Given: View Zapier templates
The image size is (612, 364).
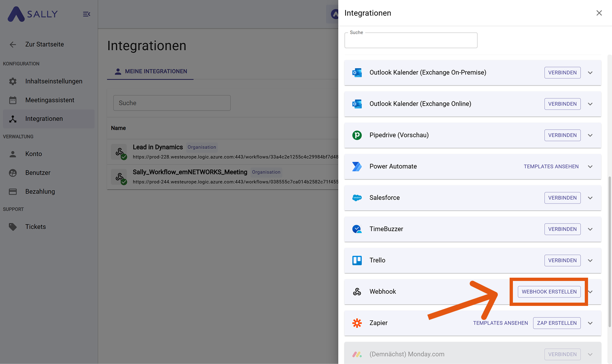Looking at the screenshot, I should [500, 323].
